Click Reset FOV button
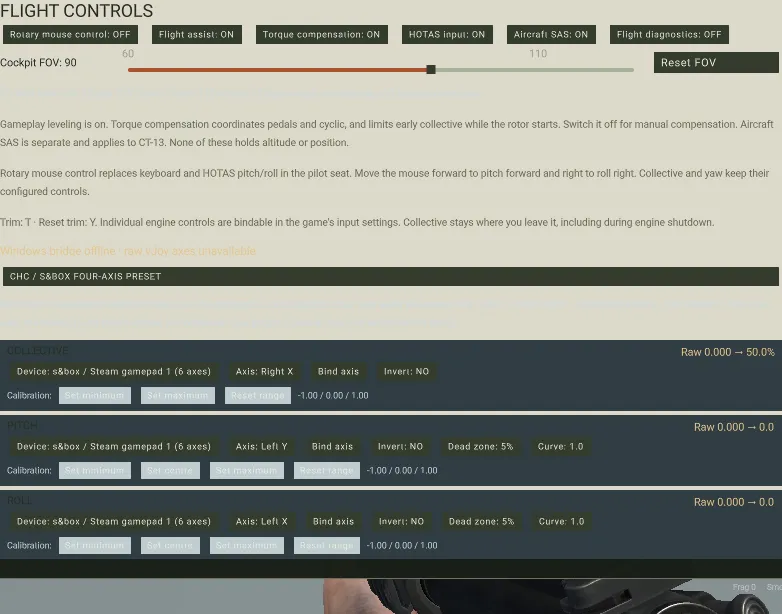The image size is (782, 614). click(x=716, y=63)
